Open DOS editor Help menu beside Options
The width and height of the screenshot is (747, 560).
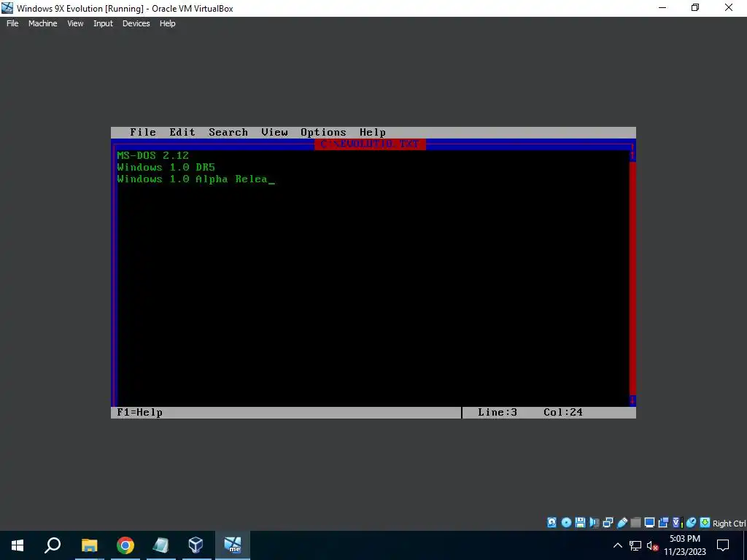click(373, 133)
